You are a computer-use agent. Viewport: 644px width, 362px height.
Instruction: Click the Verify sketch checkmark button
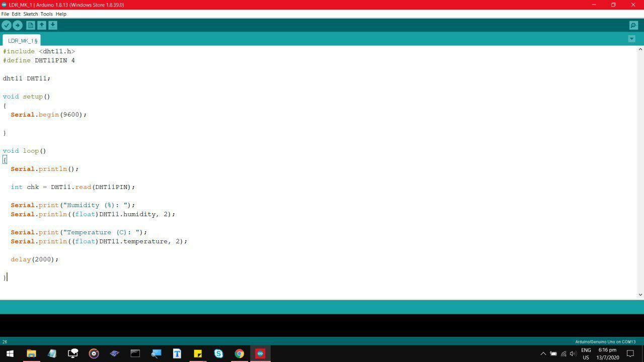click(7, 25)
